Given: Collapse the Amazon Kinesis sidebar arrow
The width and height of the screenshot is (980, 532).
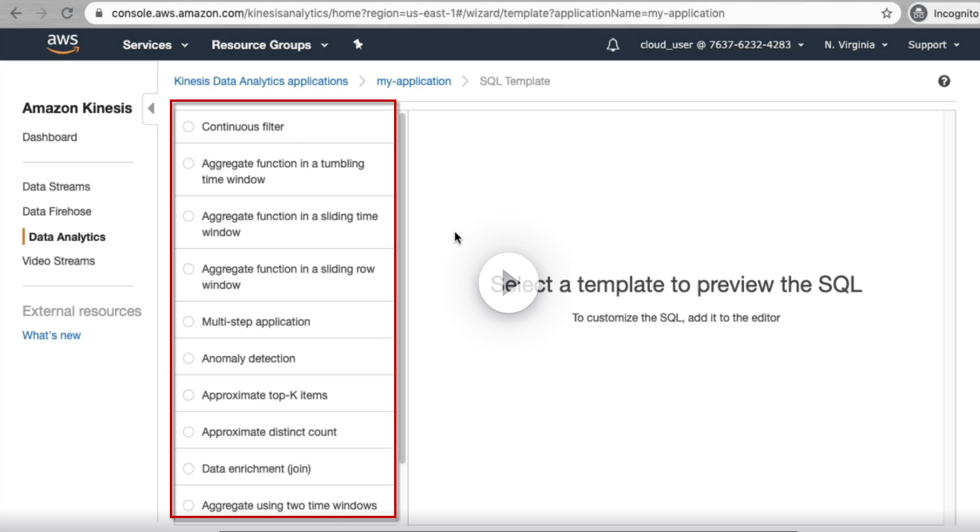Looking at the screenshot, I should [151, 108].
